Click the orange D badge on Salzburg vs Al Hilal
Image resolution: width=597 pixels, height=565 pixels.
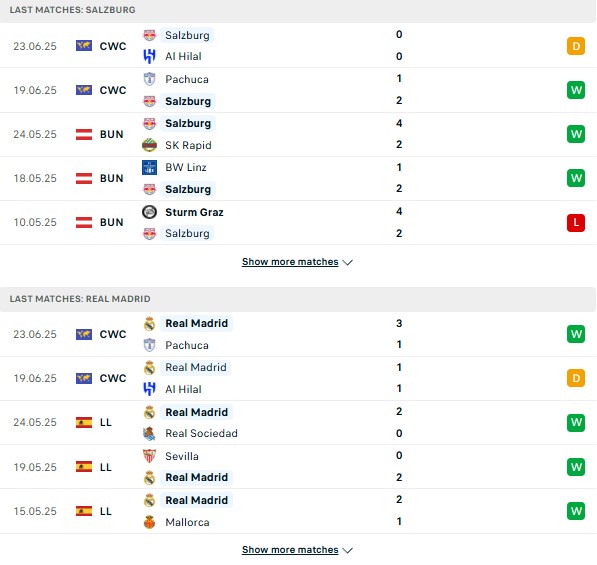[x=576, y=46]
